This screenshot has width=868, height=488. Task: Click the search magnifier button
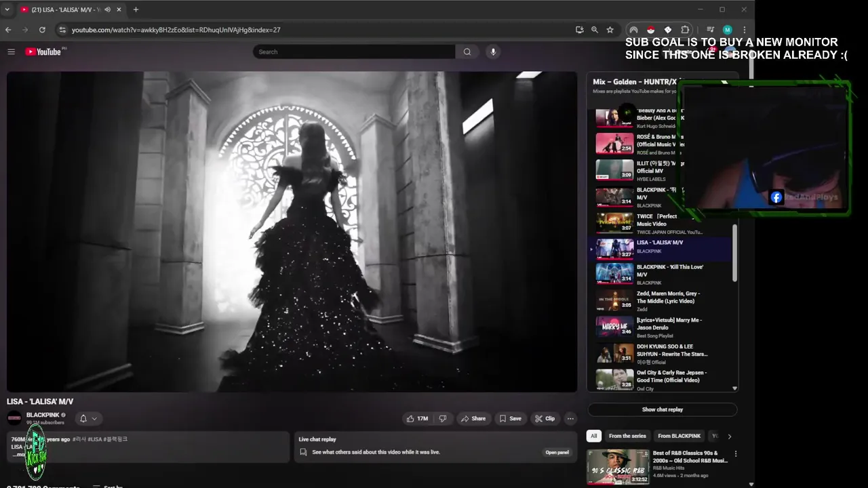[467, 52]
